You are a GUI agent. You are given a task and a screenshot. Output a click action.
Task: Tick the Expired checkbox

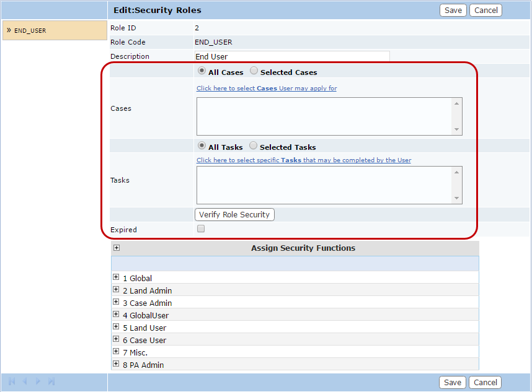coord(200,229)
